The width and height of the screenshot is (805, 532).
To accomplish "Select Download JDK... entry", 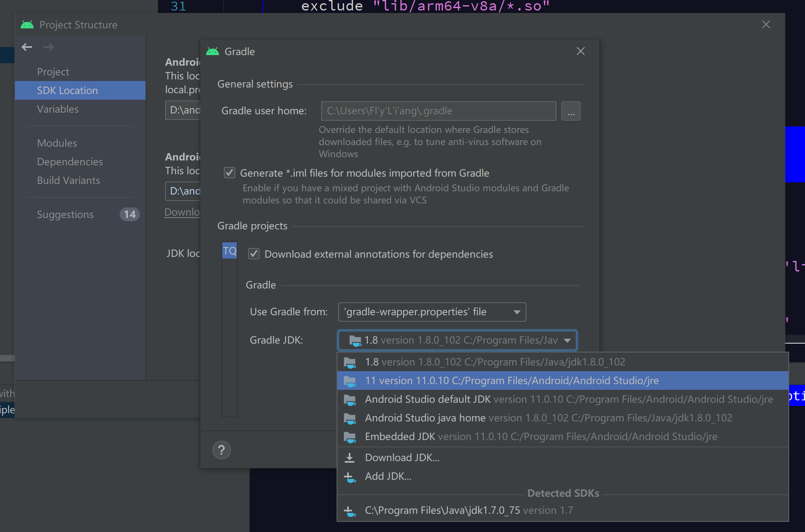I will tap(563, 458).
